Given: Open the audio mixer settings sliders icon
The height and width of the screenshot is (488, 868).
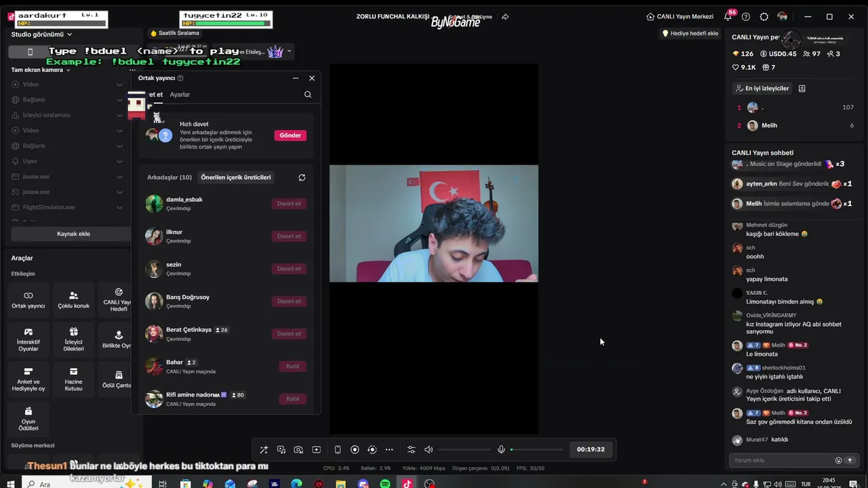Looking at the screenshot, I should click(x=411, y=449).
